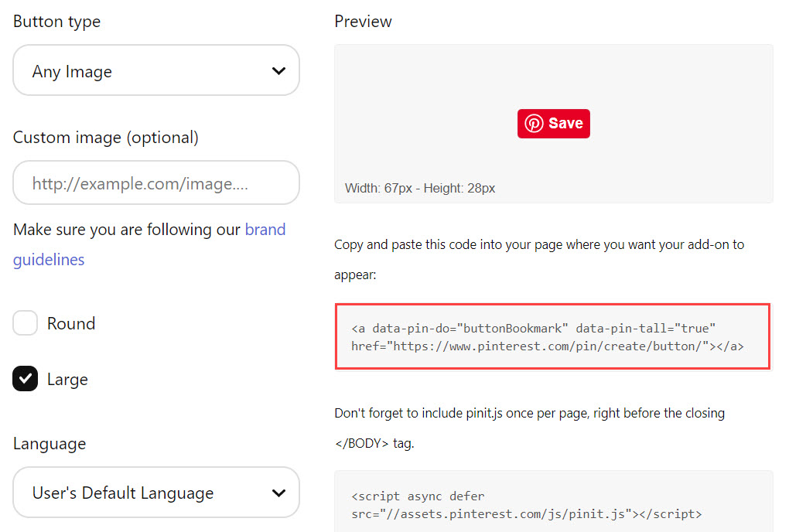This screenshot has height=532, width=789.
Task: Click the chevron in the Language dropdown
Action: pyautogui.click(x=278, y=493)
